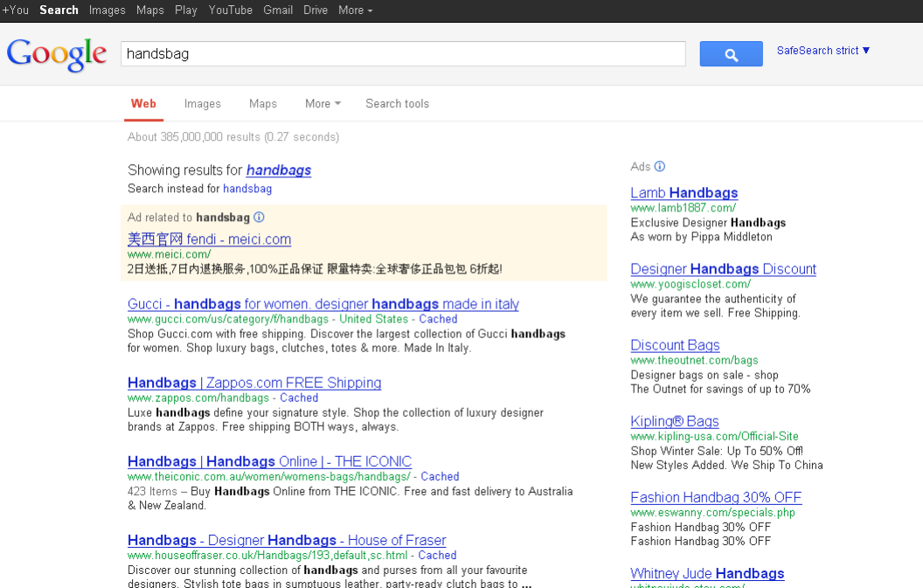Open THE ICONIC Handbags Online result

coord(269,461)
